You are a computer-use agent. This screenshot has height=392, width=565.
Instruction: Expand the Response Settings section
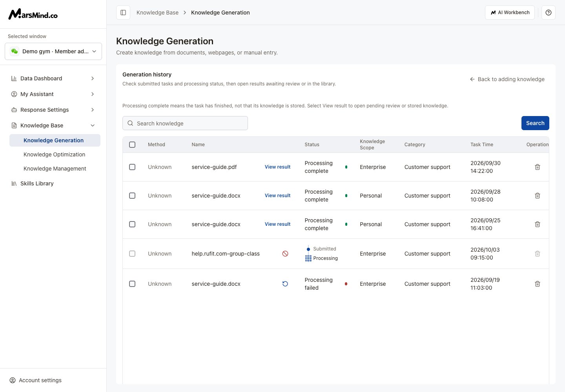[53, 110]
